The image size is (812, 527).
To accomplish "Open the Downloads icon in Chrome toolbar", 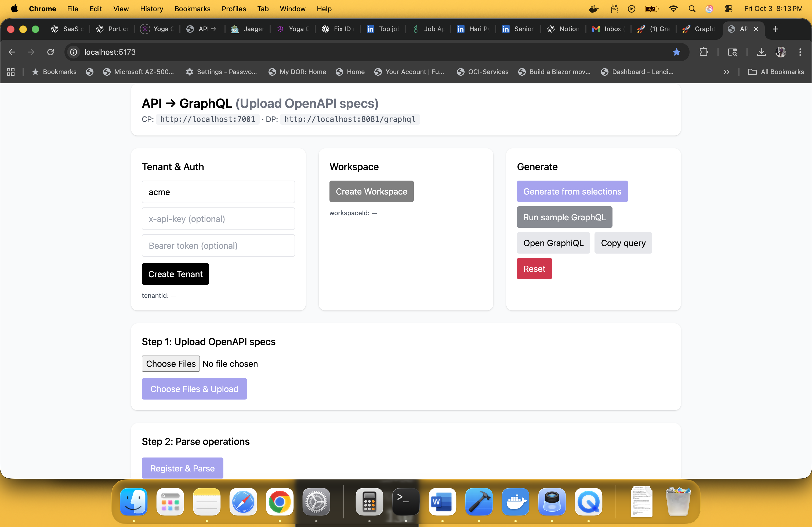I will point(761,52).
